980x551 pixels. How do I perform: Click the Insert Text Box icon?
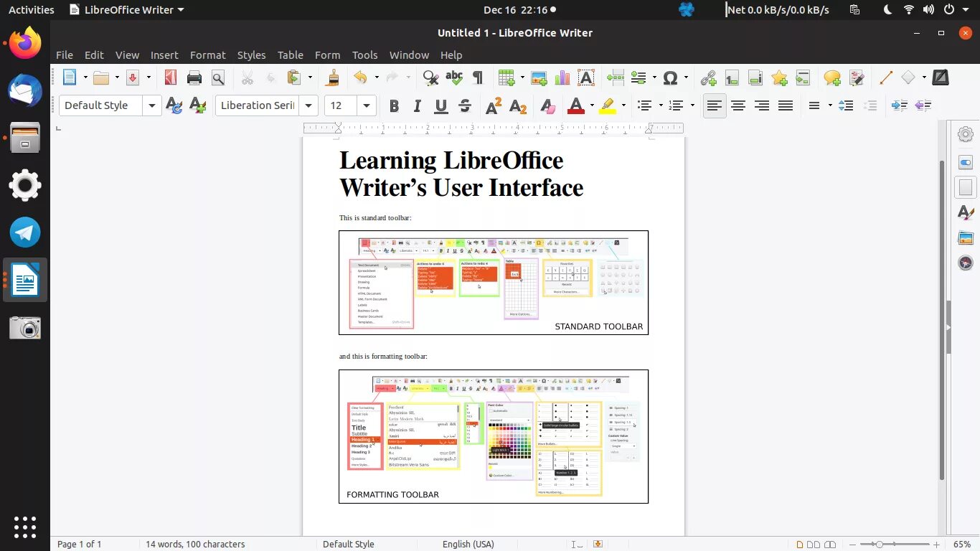click(x=586, y=77)
